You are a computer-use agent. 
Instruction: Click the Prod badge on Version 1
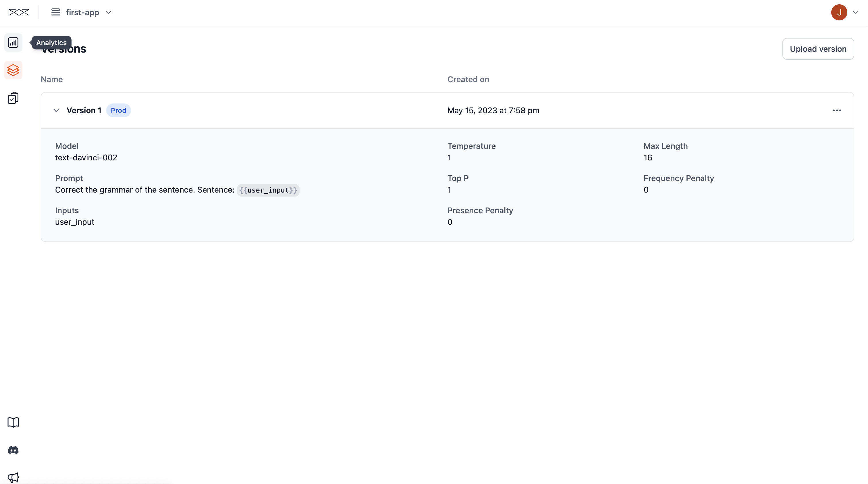coord(118,110)
